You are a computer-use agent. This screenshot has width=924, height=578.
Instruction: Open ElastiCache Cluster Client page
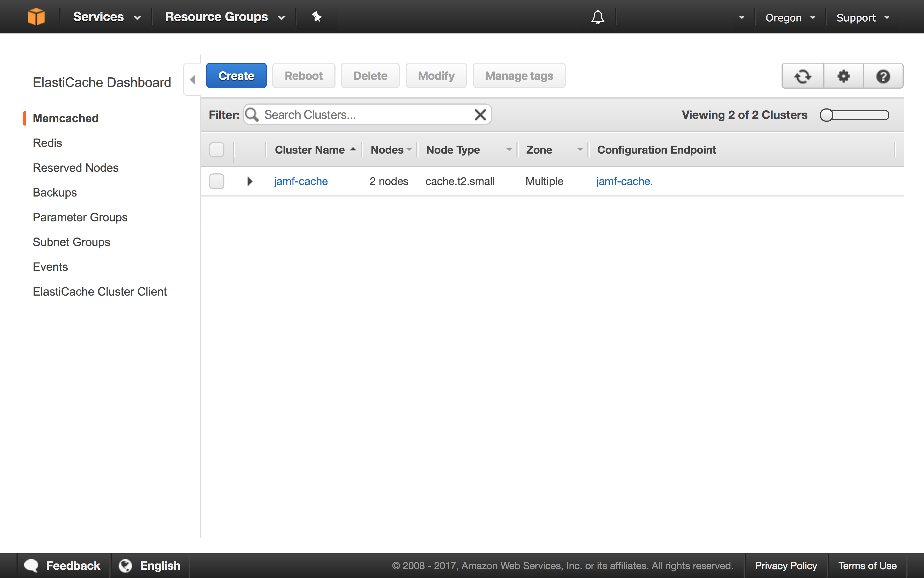(x=100, y=292)
